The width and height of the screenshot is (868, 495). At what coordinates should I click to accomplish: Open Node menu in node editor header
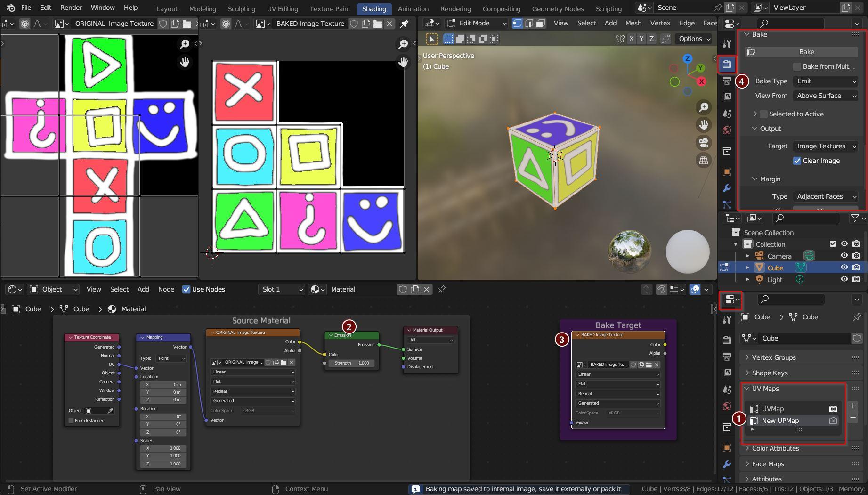(x=166, y=289)
